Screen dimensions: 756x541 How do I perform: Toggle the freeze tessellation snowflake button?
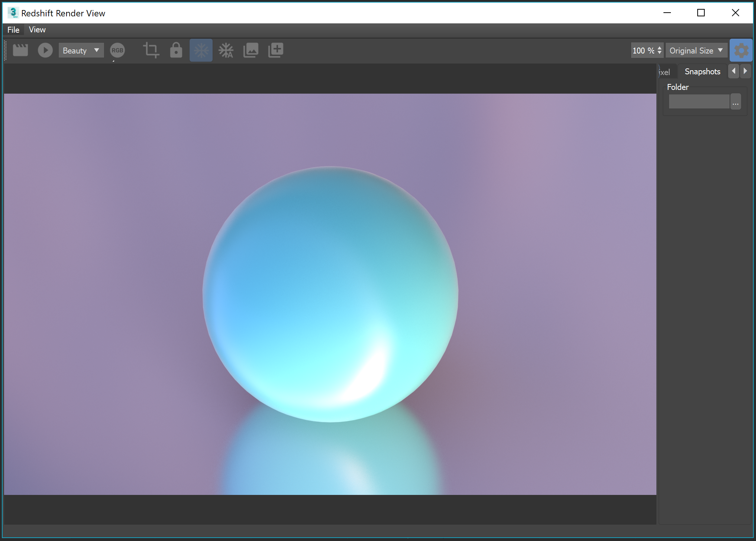(x=201, y=50)
